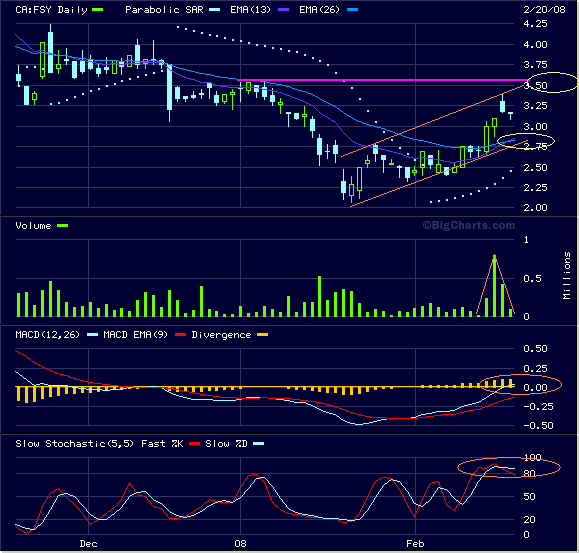Click the 20 stochastic axis label

[x=530, y=520]
